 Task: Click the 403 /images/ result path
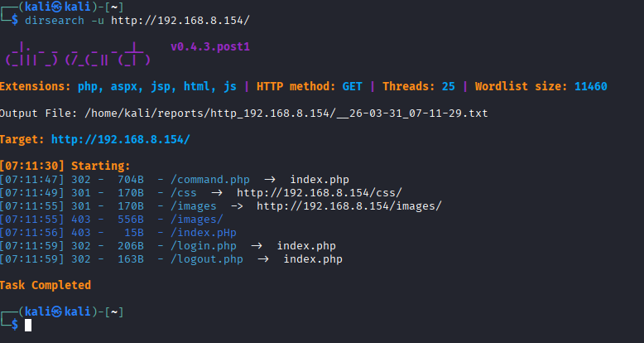[x=196, y=220]
